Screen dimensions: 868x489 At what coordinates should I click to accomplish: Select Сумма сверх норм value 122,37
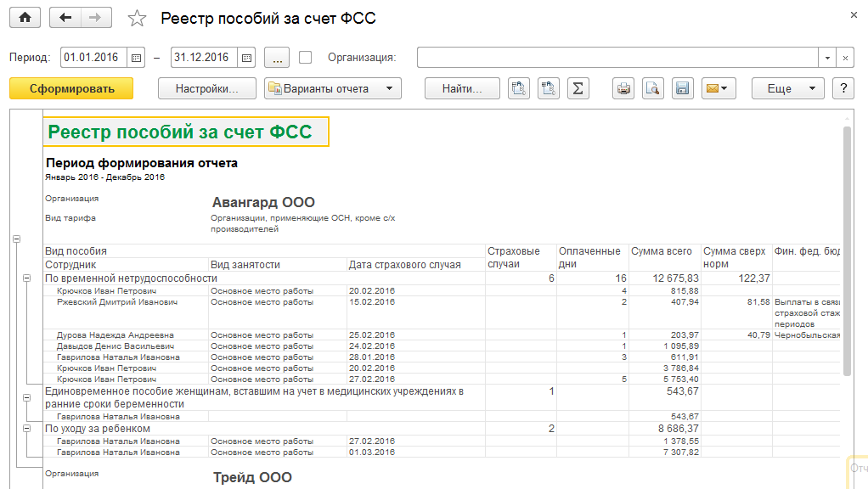(x=737, y=278)
